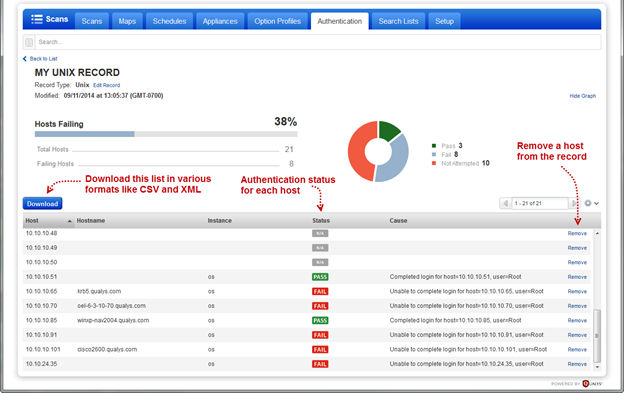
Task: Click the Back to List arrow icon
Action: [25, 58]
